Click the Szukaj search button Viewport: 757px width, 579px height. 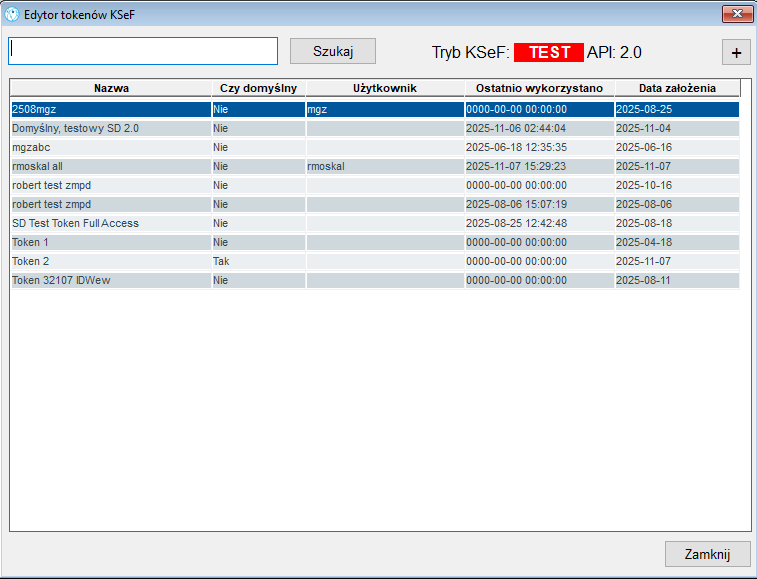(333, 51)
